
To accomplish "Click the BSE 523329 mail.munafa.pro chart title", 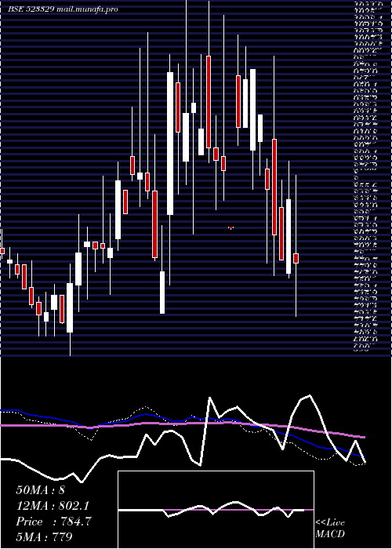I will point(63,9).
